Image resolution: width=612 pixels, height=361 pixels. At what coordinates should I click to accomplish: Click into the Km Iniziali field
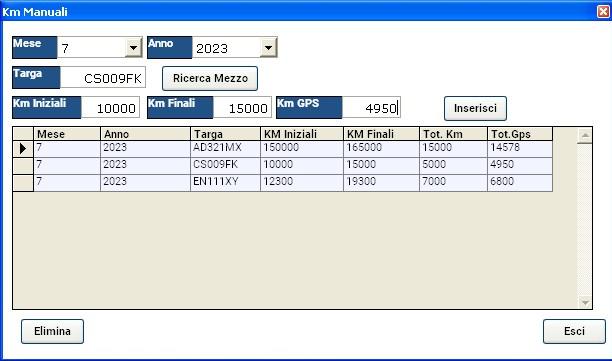[110, 107]
